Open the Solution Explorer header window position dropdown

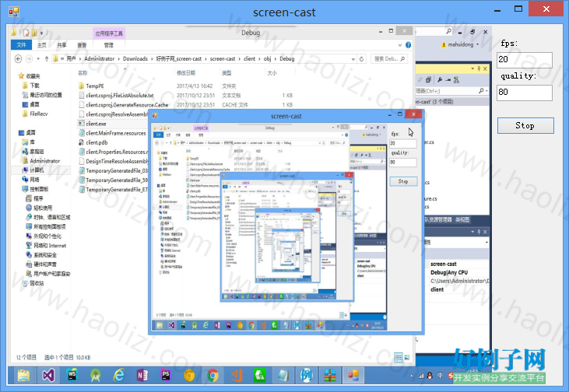tap(472, 68)
